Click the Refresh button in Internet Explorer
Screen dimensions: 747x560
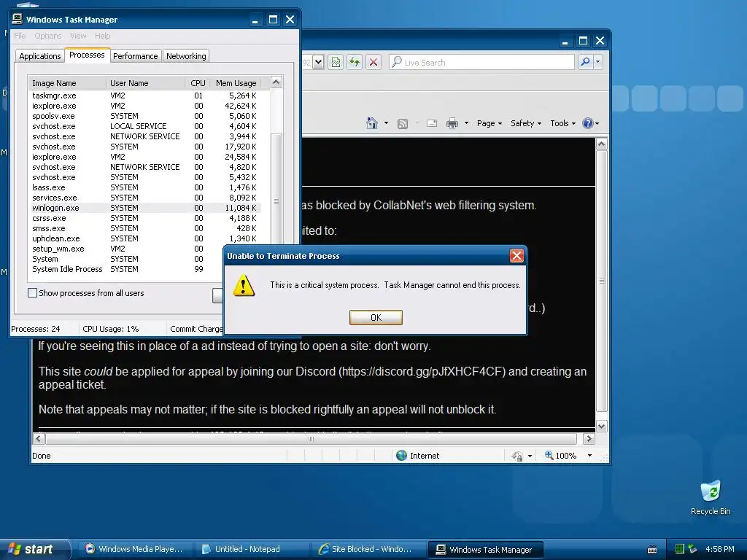tap(355, 62)
